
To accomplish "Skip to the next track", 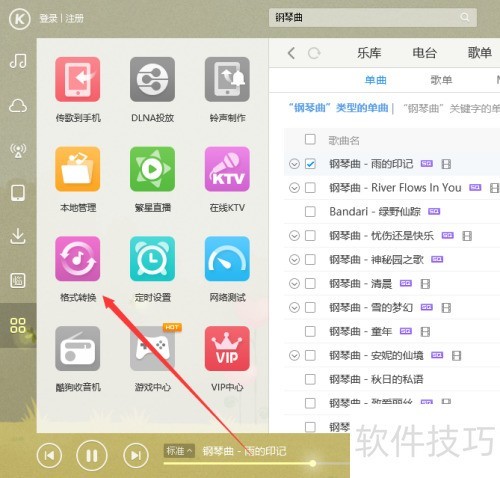I will click(x=136, y=455).
